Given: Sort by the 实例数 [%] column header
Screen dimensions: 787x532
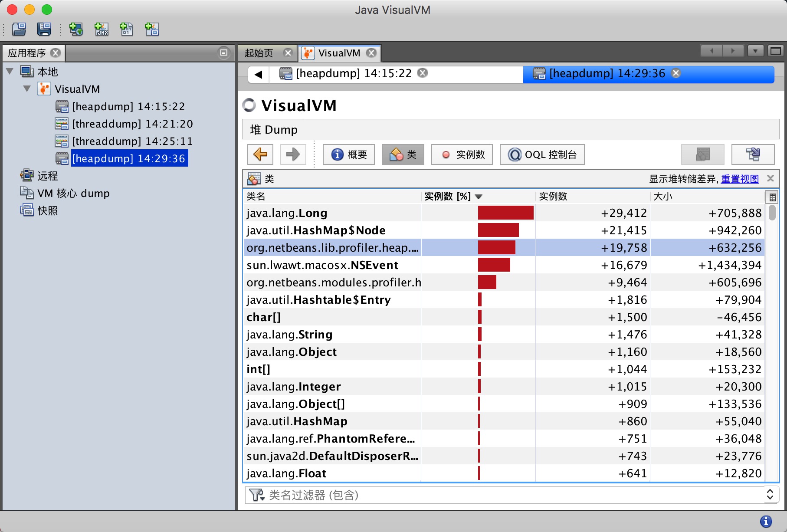Looking at the screenshot, I should (479, 197).
